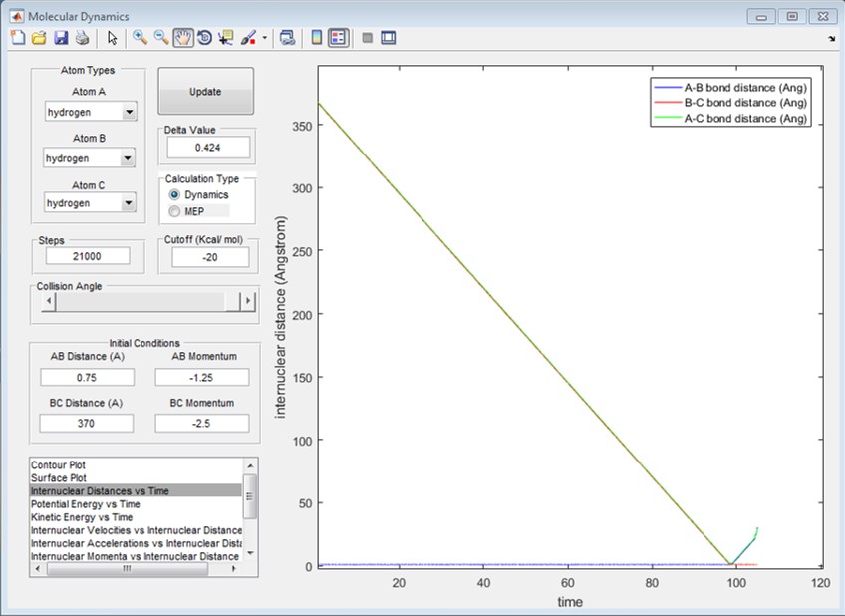This screenshot has height=616, width=845.
Task: Select Kinetic Energy vs Time entry
Action: tap(136, 517)
